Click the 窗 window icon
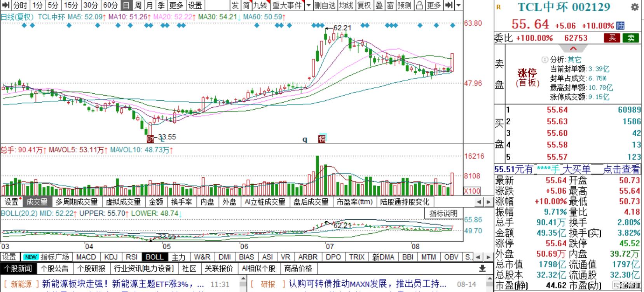This screenshot has height=292, width=644. [x=390, y=5]
